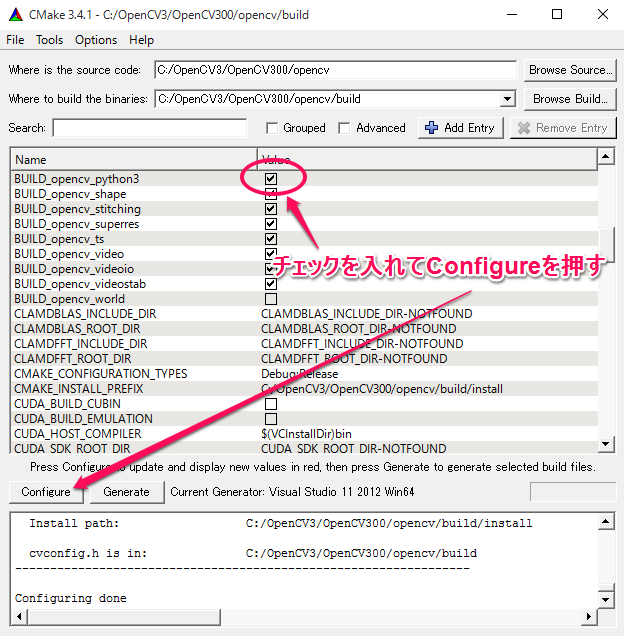Click the Configure button
The width and height of the screenshot is (624, 636).
coord(46,492)
